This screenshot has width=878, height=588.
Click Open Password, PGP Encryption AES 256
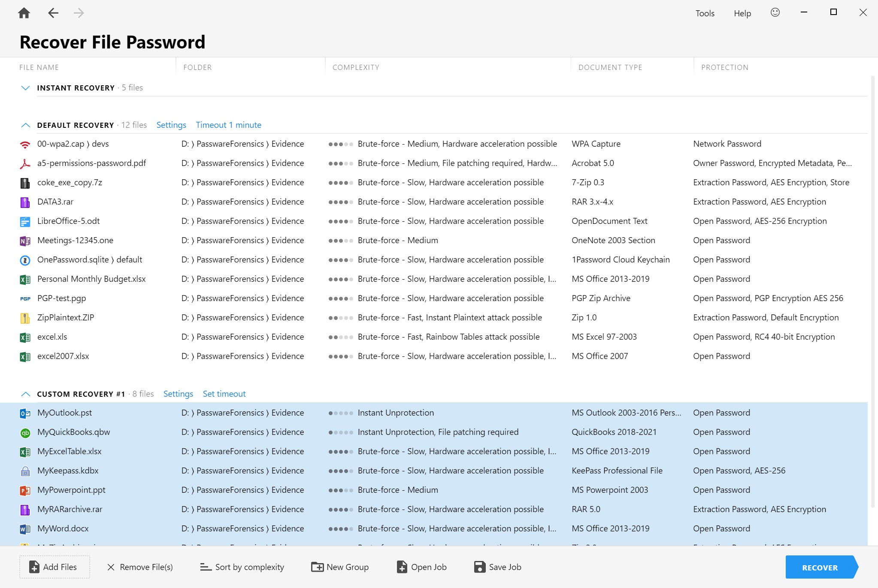click(x=768, y=298)
